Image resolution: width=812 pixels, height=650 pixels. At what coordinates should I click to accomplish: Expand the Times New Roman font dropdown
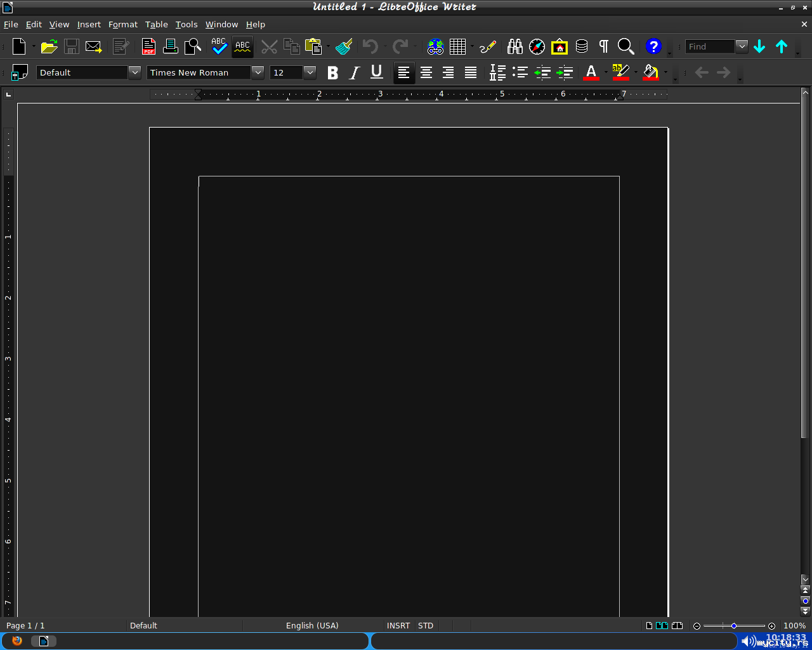pyautogui.click(x=258, y=72)
